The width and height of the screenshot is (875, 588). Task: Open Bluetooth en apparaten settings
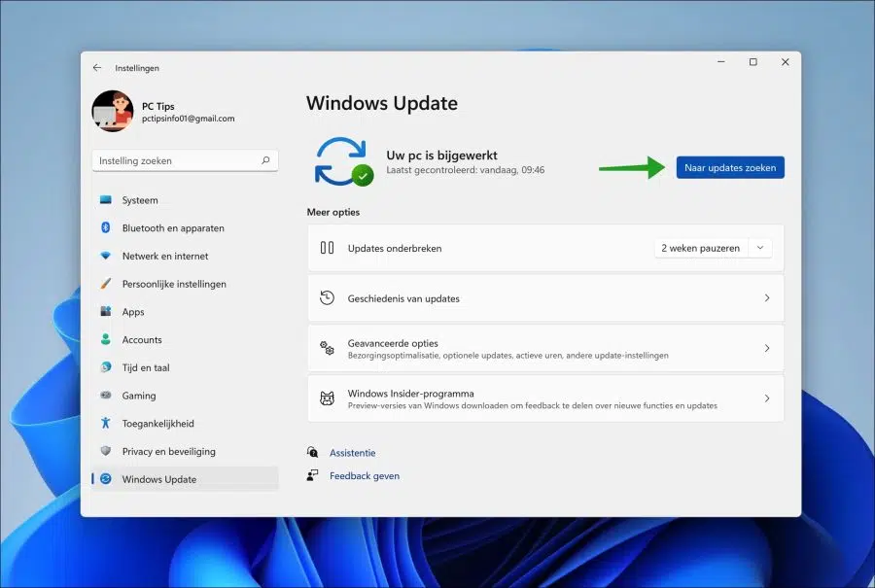(x=185, y=227)
